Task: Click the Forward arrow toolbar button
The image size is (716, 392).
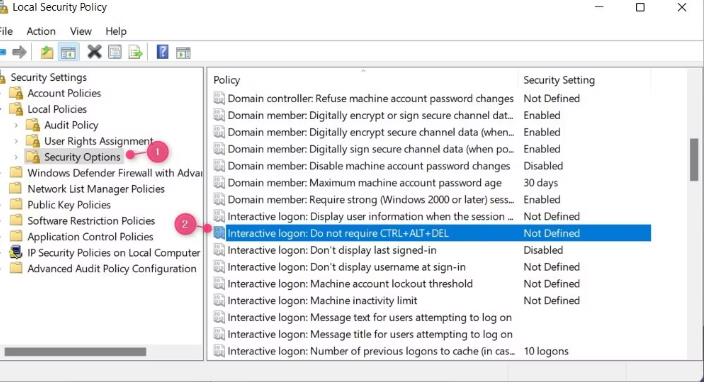Action: pos(19,52)
